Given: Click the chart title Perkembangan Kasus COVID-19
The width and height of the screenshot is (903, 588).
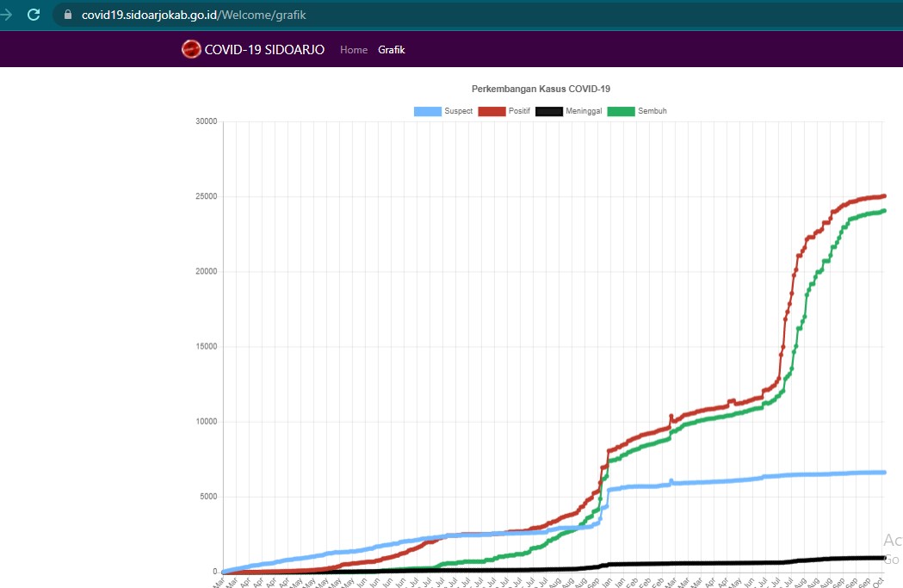Looking at the screenshot, I should click(x=541, y=89).
